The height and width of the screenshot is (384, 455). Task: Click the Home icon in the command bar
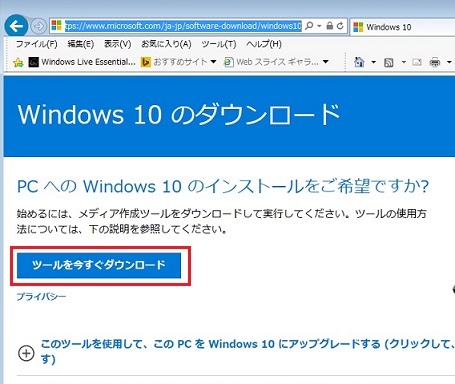(x=359, y=62)
